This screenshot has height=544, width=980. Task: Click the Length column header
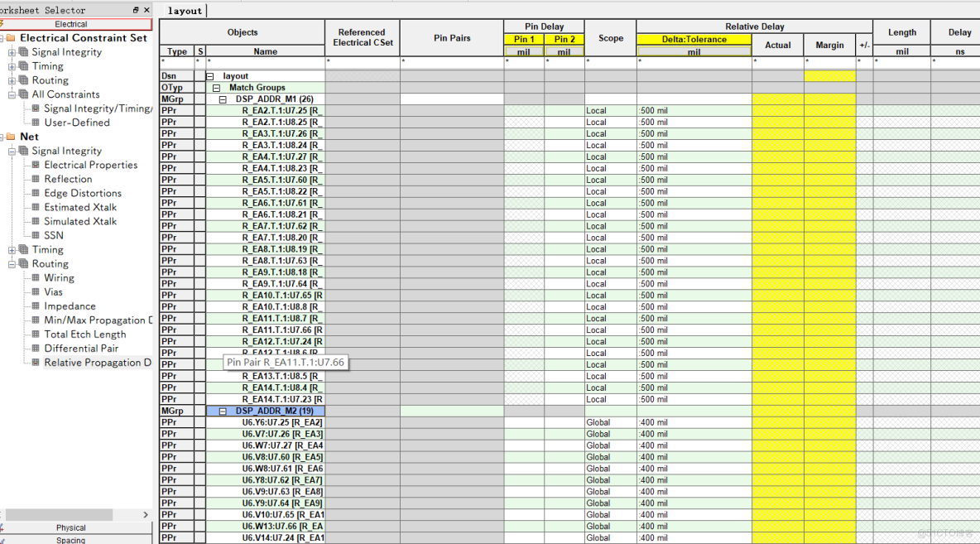pos(902,32)
